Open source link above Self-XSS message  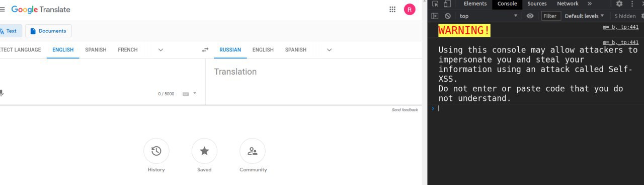621,42
